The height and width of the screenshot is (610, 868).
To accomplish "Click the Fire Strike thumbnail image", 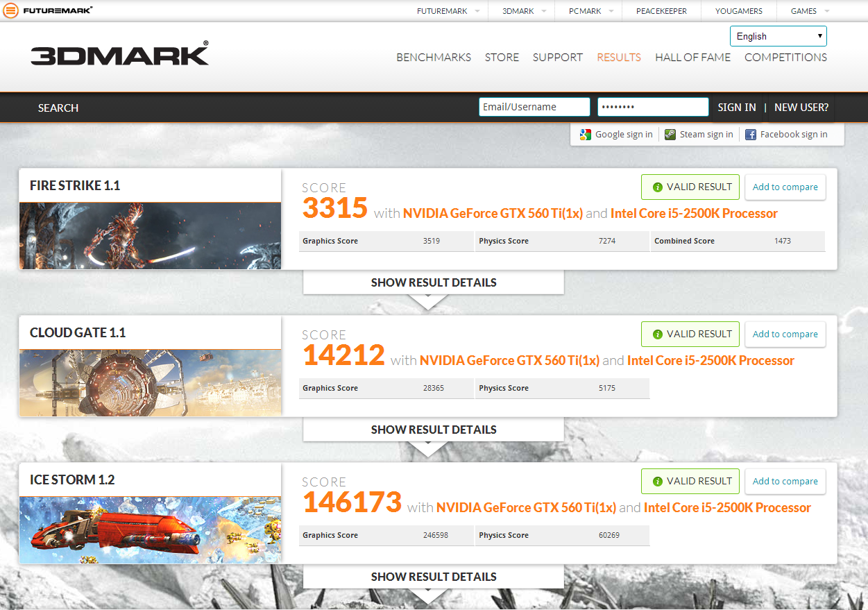I will tap(150, 235).
